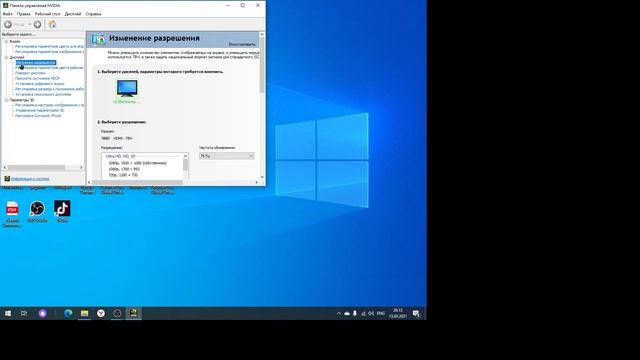Click the NVIDIA Control Panel taskbar icon
Viewport: 640px width, 360px height.
pyautogui.click(x=133, y=313)
